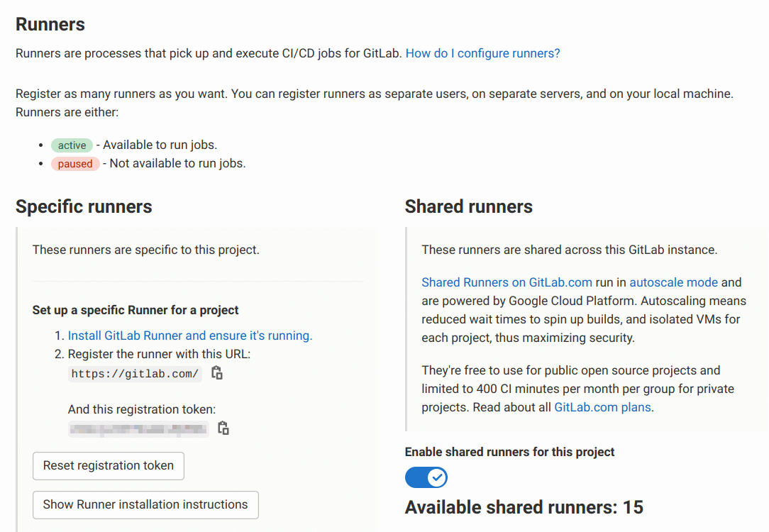Copy the registration token to clipboard
Screen dimensions: 769x532
[223, 428]
